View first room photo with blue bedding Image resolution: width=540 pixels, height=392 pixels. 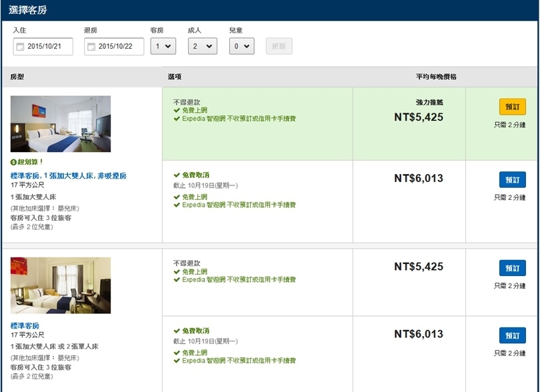tap(61, 124)
